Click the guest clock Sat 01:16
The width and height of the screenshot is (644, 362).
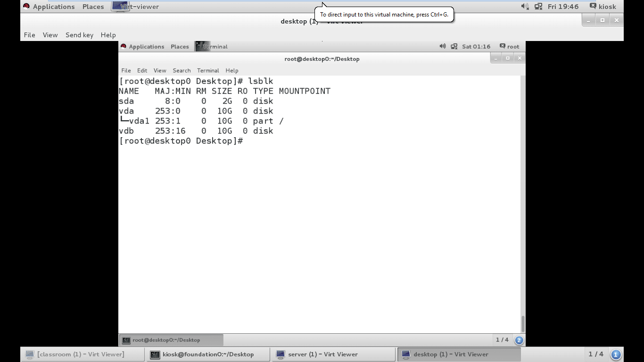pyautogui.click(x=476, y=47)
